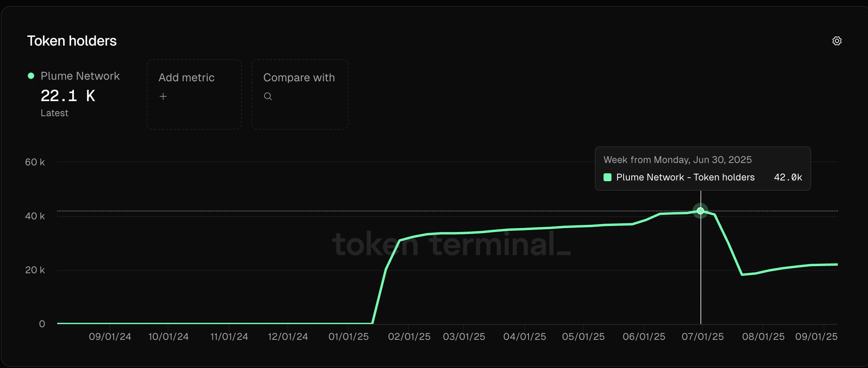The image size is (868, 368).
Task: Click the plus icon under Add metric
Action: 163,96
